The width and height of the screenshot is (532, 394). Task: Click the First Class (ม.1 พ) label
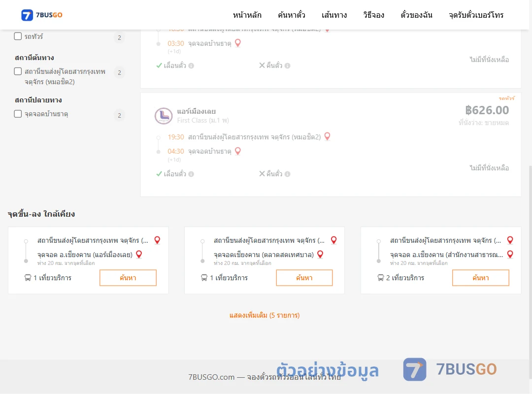203,121
